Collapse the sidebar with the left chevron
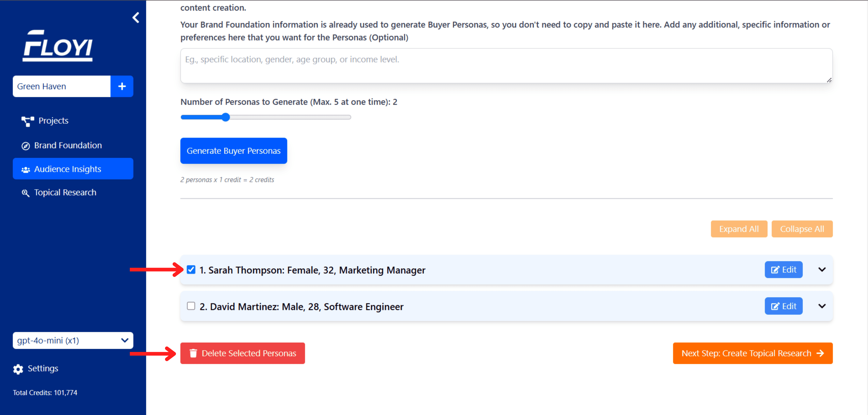This screenshot has width=868, height=415. (136, 18)
